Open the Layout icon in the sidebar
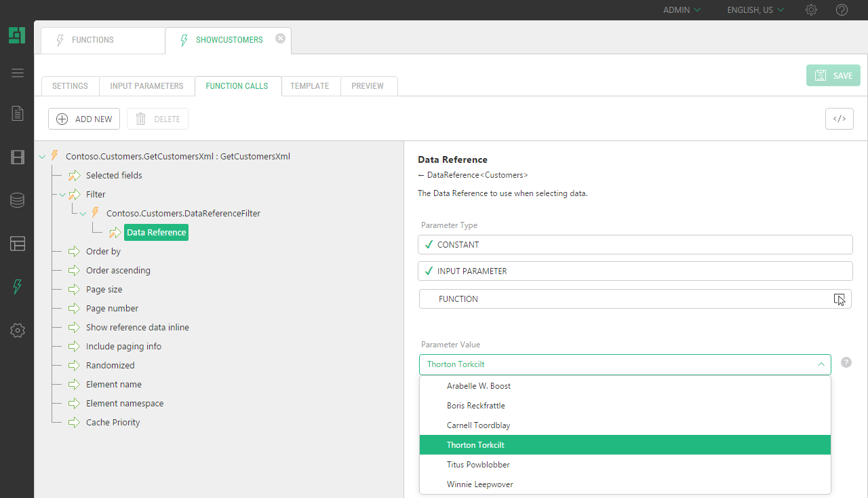868x498 pixels. 18,244
